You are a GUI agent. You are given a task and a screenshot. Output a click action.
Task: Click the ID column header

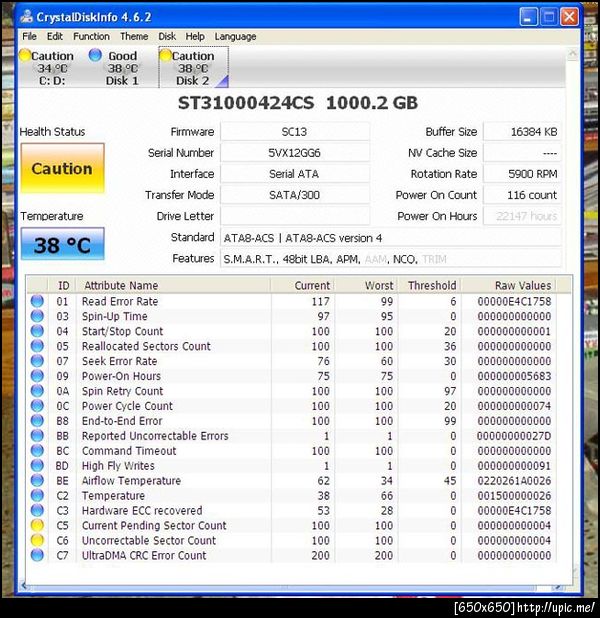62,285
